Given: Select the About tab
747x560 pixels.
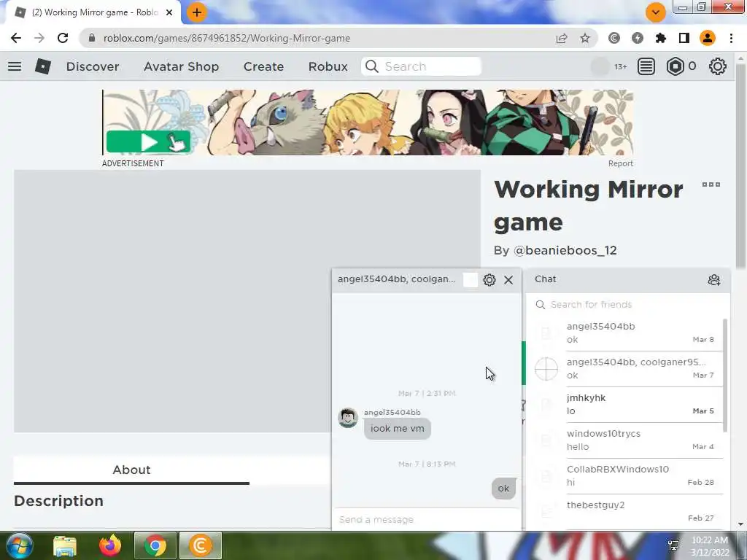Looking at the screenshot, I should point(131,470).
